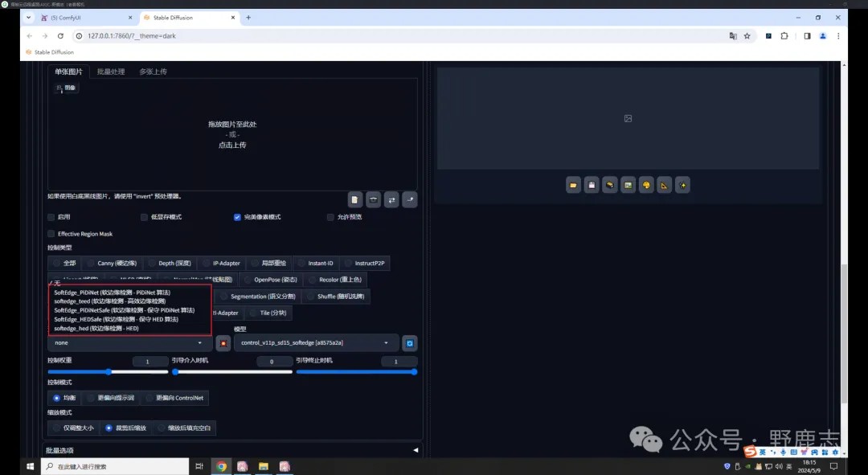
Task: Choose 仅调整大小 resize mode
Action: 73,428
